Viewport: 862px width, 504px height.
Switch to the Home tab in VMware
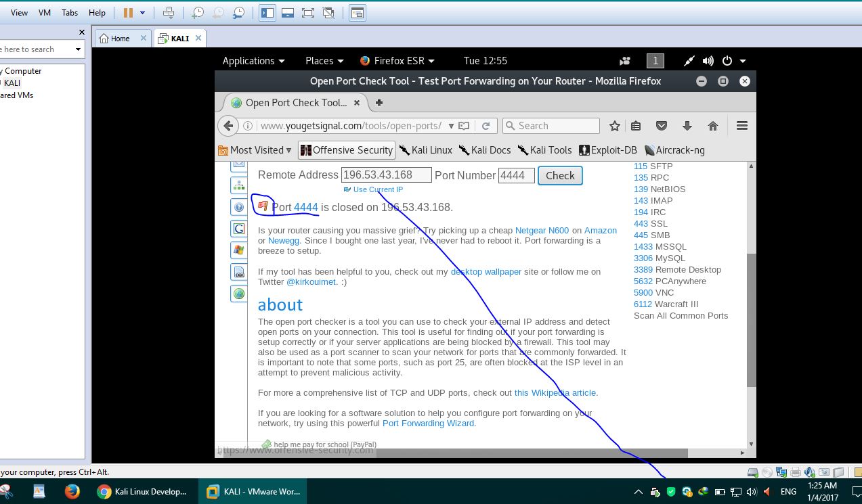point(120,39)
